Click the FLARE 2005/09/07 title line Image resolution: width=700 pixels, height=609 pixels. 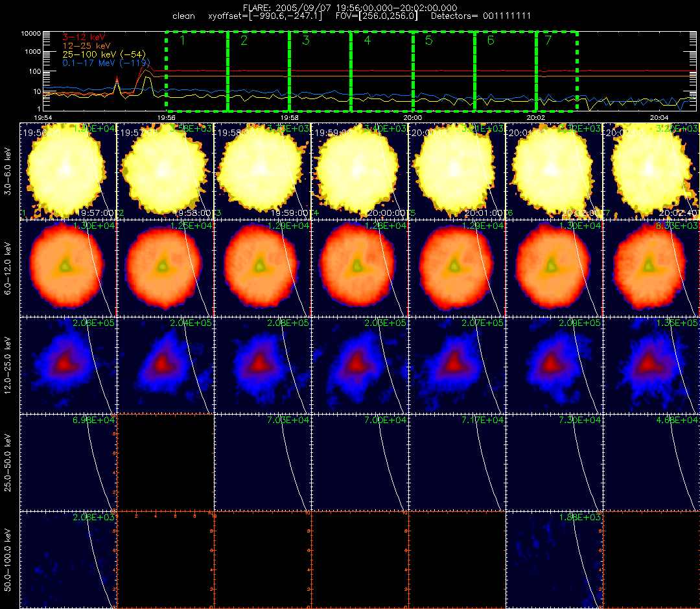(x=350, y=8)
